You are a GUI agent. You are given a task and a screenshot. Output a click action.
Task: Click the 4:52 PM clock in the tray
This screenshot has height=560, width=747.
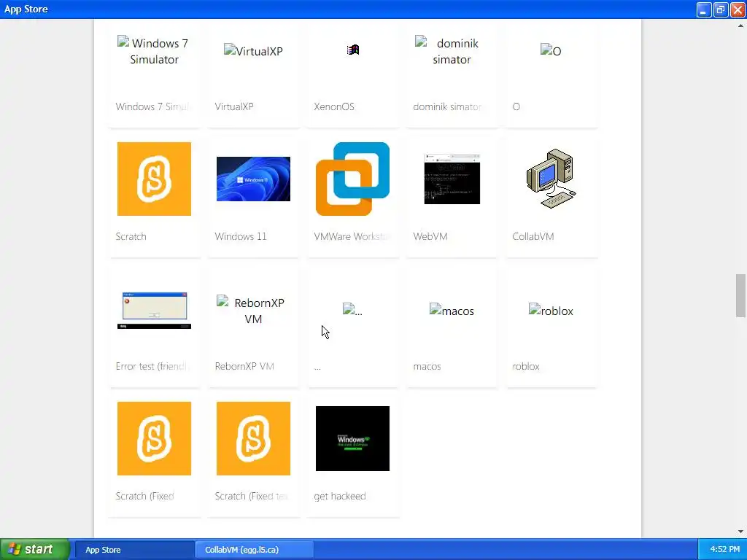724,549
